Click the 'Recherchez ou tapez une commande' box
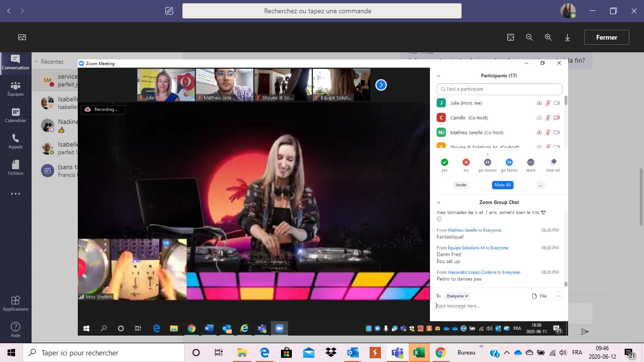644x362 pixels. click(322, 11)
